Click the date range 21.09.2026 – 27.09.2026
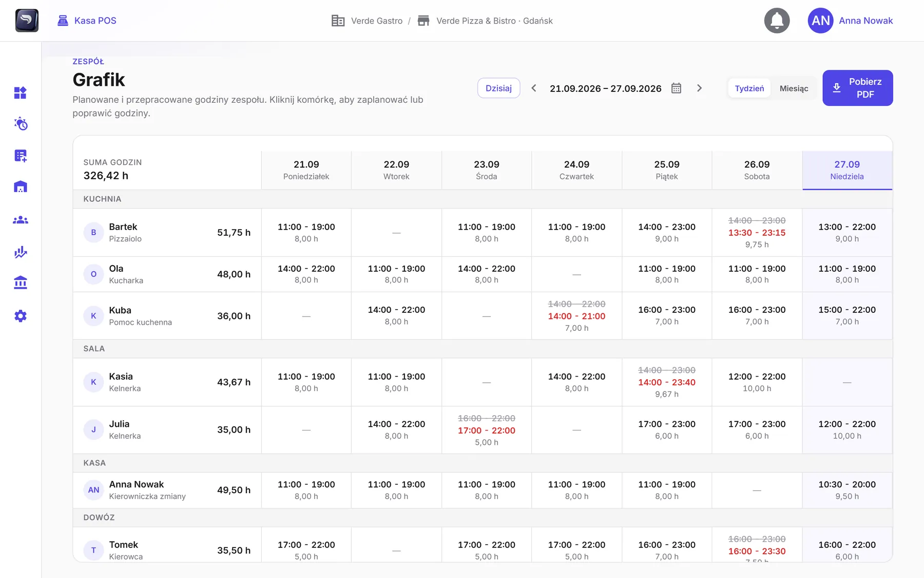Image resolution: width=924 pixels, height=578 pixels. 605,88
